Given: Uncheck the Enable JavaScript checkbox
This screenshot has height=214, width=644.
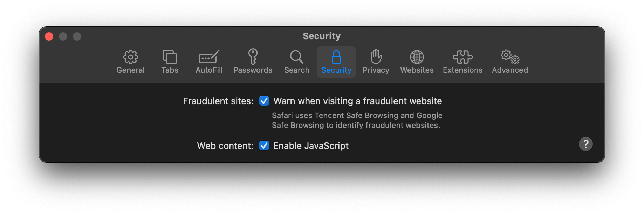Looking at the screenshot, I should pos(264,145).
